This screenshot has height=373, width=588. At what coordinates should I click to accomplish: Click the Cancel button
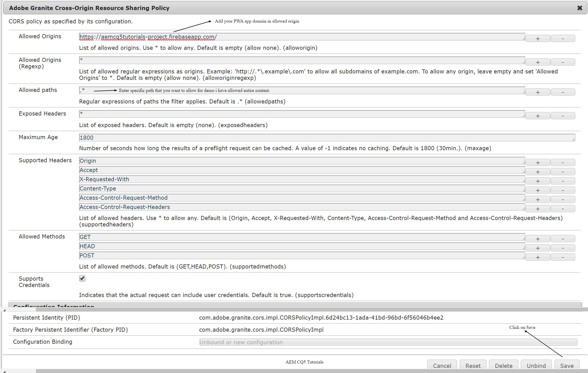pyautogui.click(x=442, y=366)
